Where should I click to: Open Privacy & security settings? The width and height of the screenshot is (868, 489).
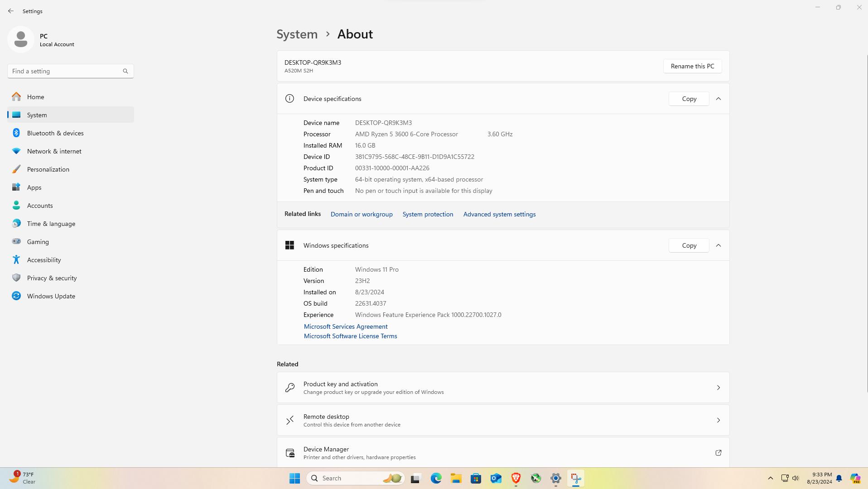pyautogui.click(x=52, y=278)
